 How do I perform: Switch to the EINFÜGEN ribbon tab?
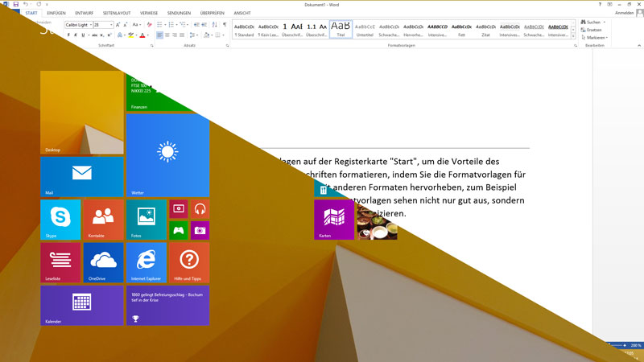(x=56, y=13)
